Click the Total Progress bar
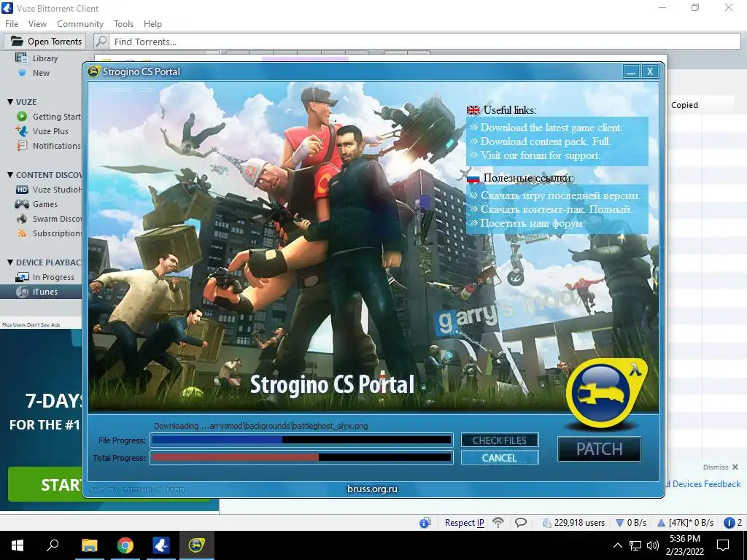 301,458
